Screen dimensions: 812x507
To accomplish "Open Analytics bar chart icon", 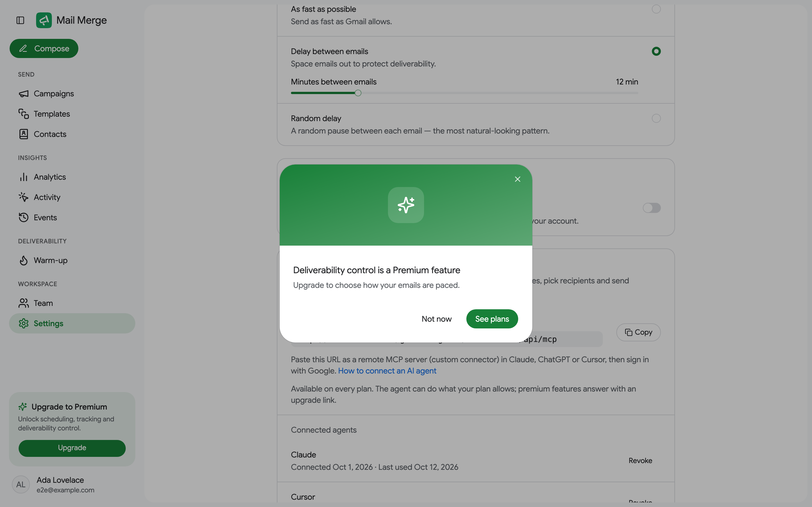I will point(23,177).
